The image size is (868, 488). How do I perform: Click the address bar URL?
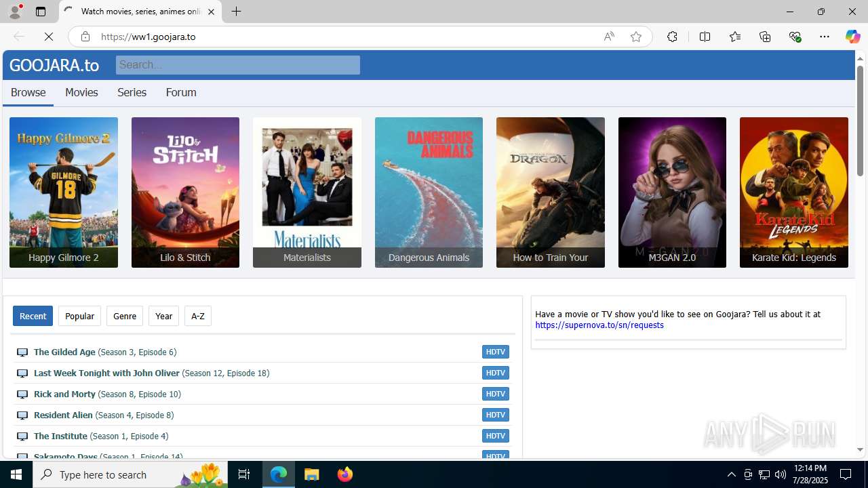[148, 37]
